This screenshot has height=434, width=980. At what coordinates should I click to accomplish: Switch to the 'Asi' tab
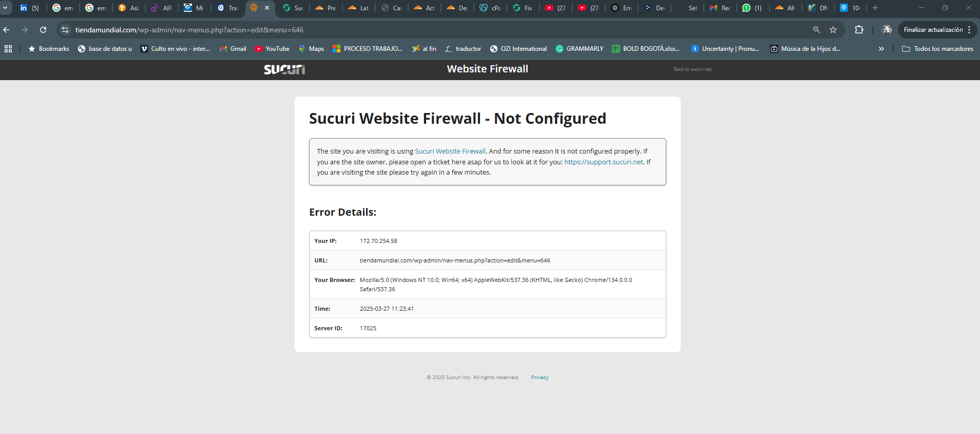tap(128, 8)
